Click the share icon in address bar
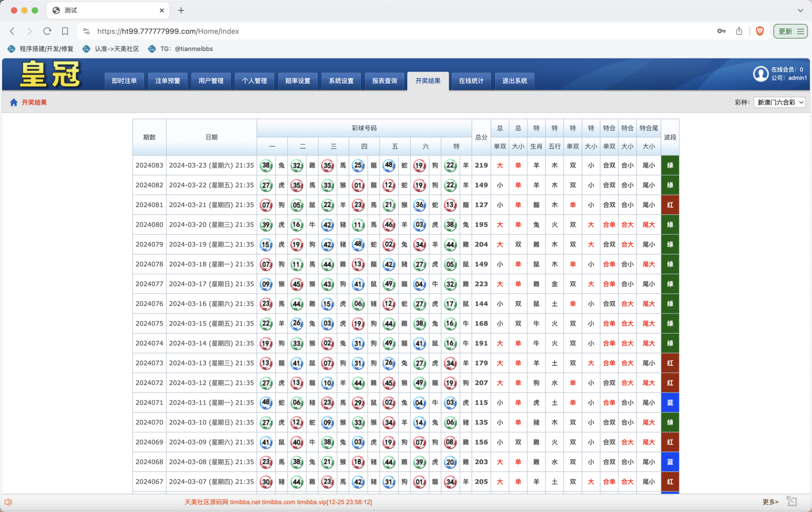Image resolution: width=812 pixels, height=512 pixels. pos(739,31)
